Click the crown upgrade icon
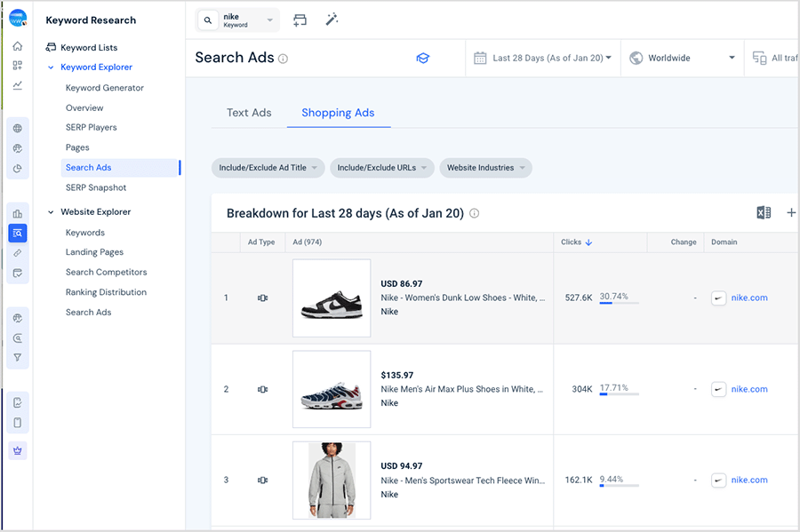Viewport: 800px width, 532px height. coord(18,450)
